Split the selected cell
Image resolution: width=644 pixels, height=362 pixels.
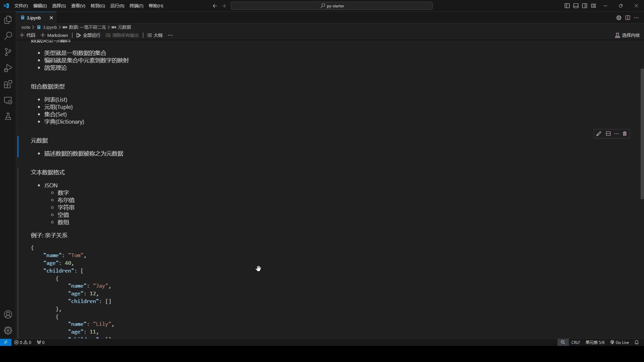tap(608, 134)
